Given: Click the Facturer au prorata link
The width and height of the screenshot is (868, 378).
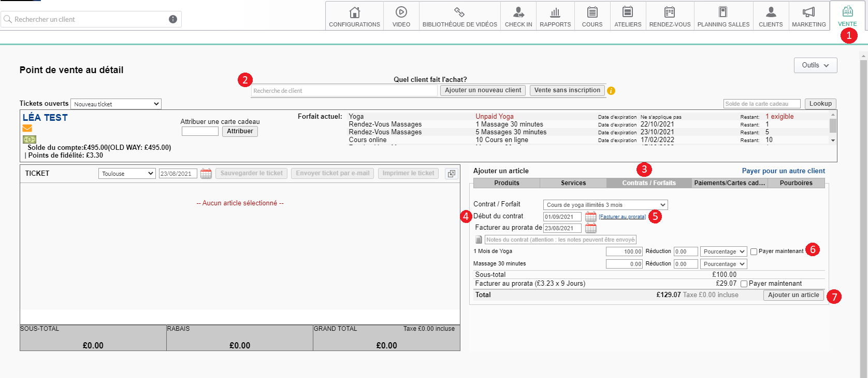Looking at the screenshot, I should coord(622,217).
